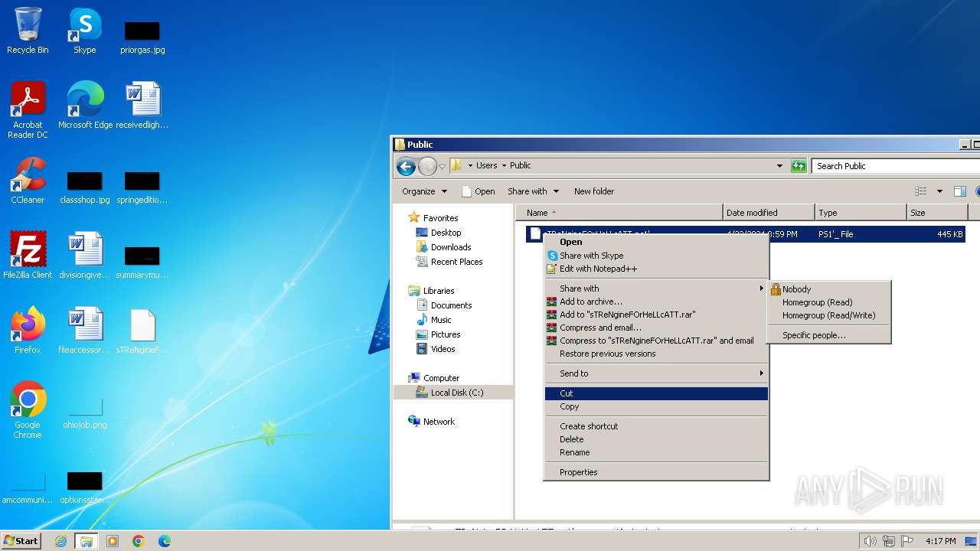Sort files by Date modified column
Viewport: 980px width, 551px height.
[x=769, y=213]
